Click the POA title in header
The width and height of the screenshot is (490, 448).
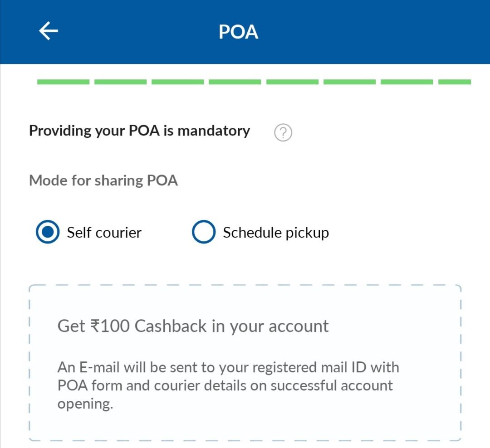[x=239, y=32]
